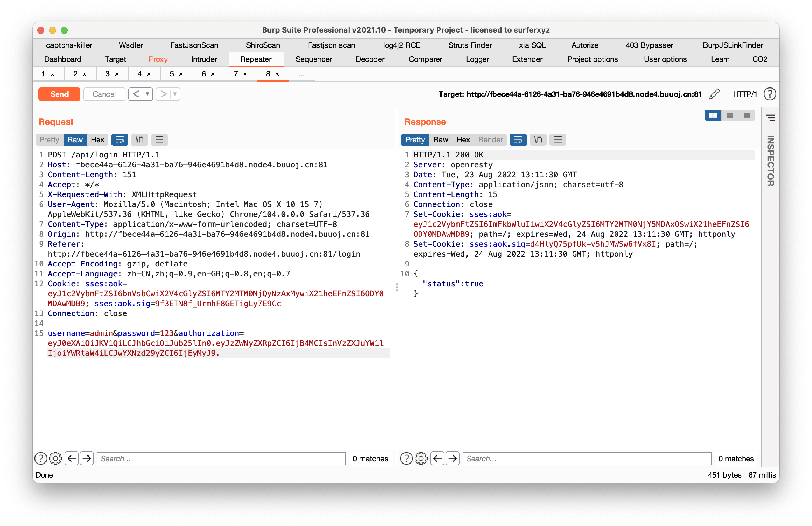
Task: Click the request search settings gear icon
Action: click(56, 458)
